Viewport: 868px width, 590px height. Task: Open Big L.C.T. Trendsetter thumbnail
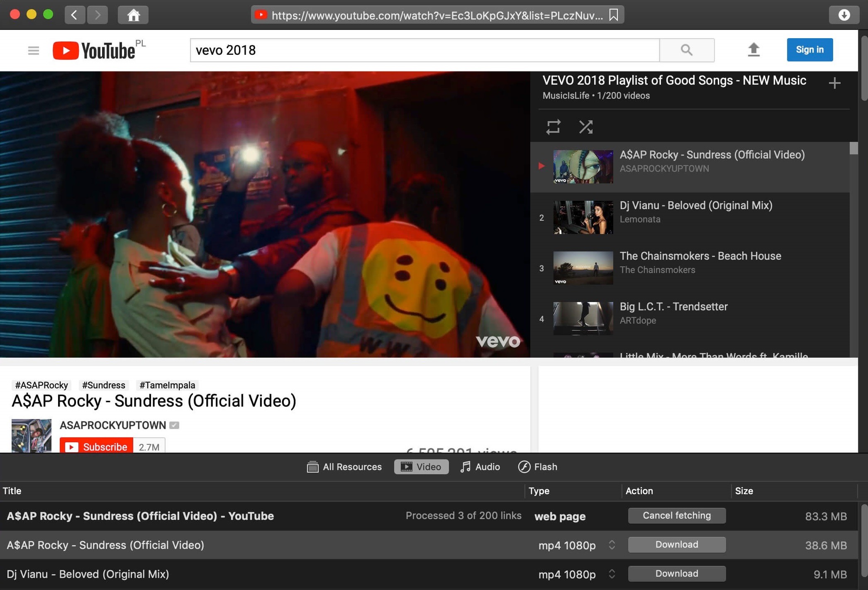point(583,319)
